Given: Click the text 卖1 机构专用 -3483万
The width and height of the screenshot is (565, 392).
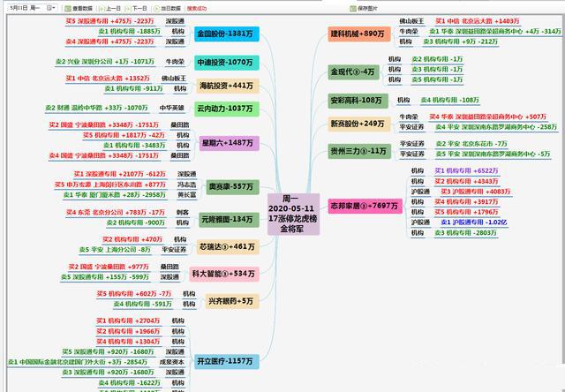Looking at the screenshot, I should coord(134,146).
